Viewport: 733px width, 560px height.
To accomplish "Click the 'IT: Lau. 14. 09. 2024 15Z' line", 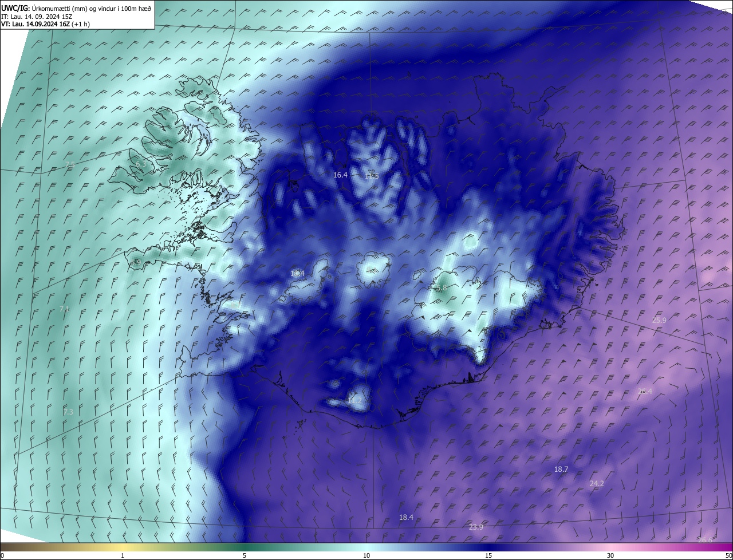I will click(x=36, y=16).
